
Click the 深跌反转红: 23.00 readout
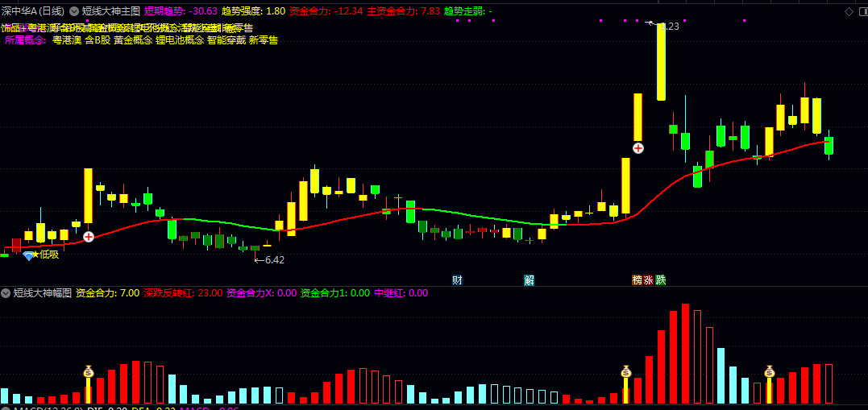(x=183, y=293)
